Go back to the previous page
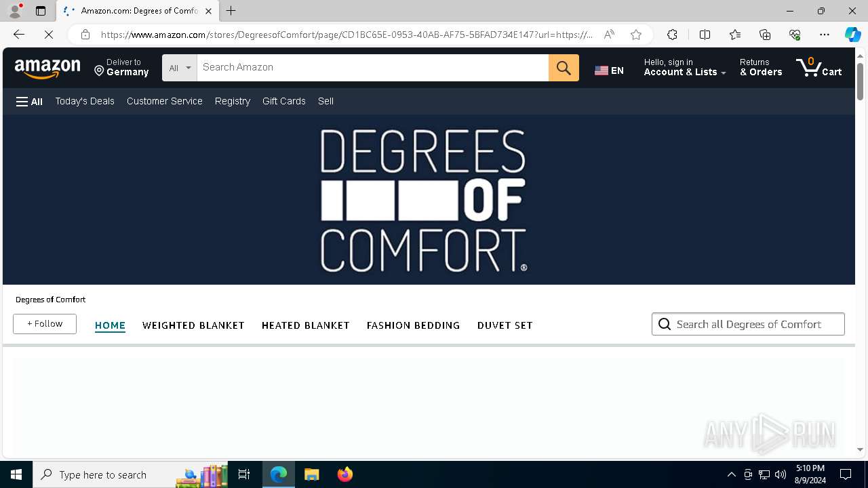This screenshot has width=868, height=488. pyautogui.click(x=19, y=35)
